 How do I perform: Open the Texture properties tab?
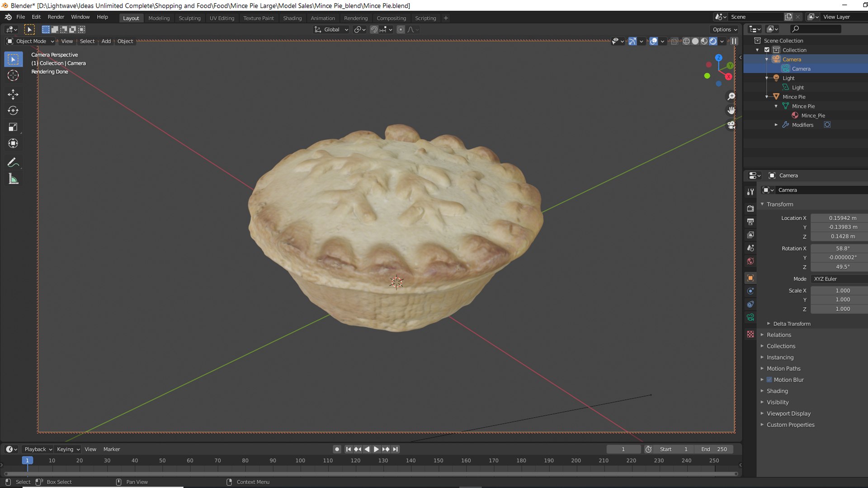coord(750,334)
